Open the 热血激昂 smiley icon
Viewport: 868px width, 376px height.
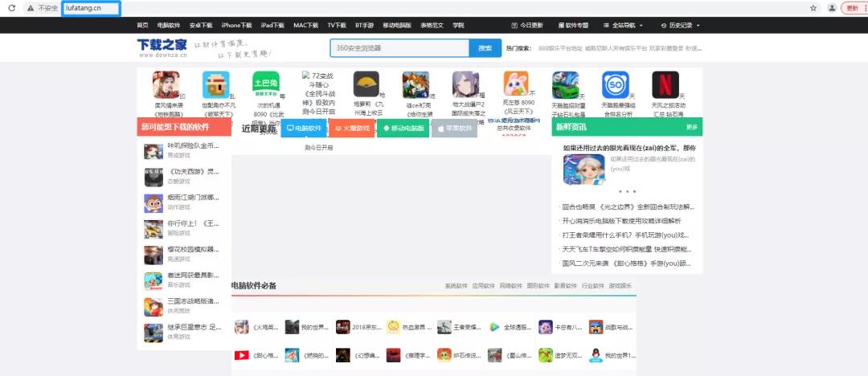click(393, 327)
